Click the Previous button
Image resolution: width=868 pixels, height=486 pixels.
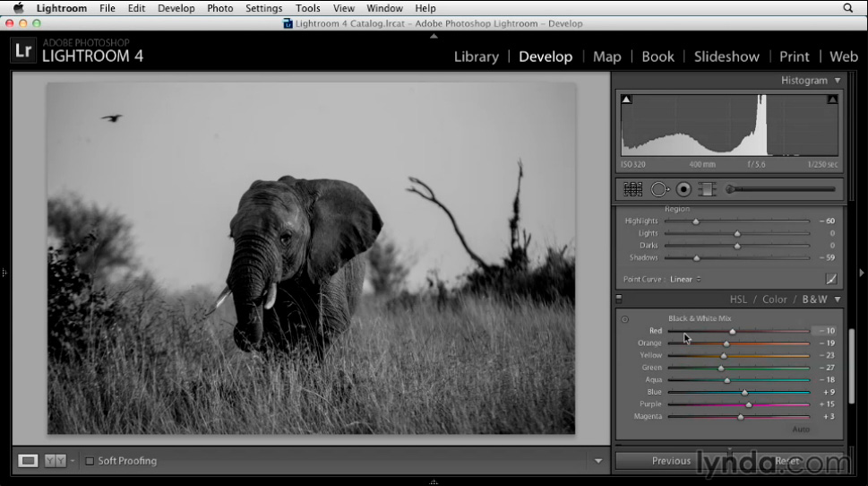[671, 461]
